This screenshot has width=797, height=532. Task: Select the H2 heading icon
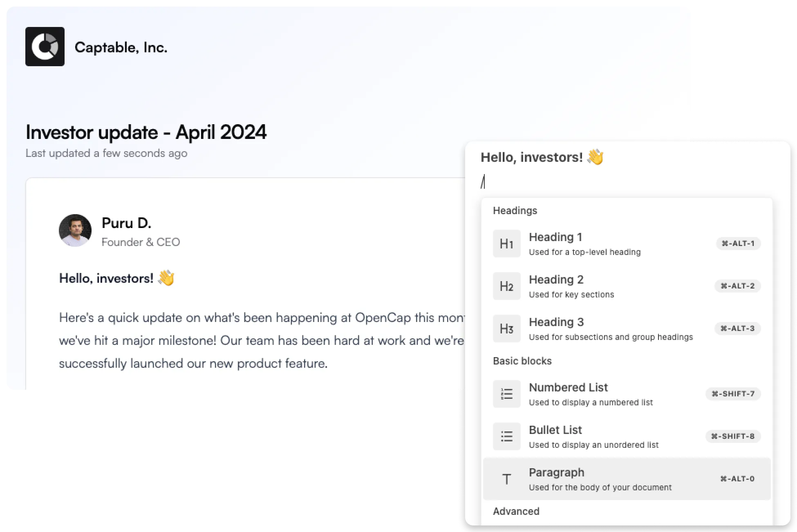(506, 286)
